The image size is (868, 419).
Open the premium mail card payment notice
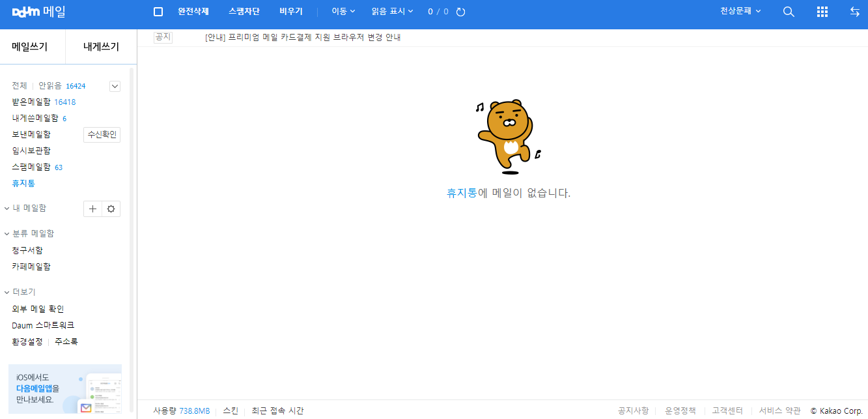click(x=303, y=38)
